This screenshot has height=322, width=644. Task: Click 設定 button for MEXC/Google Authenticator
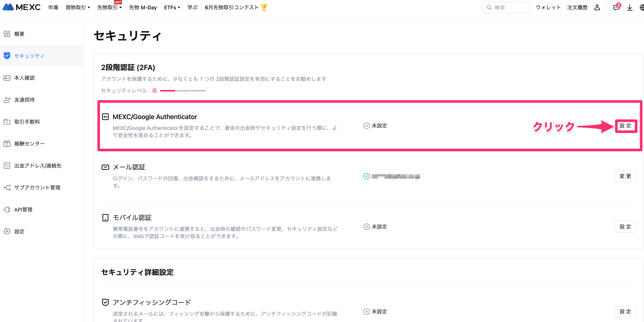coord(626,126)
